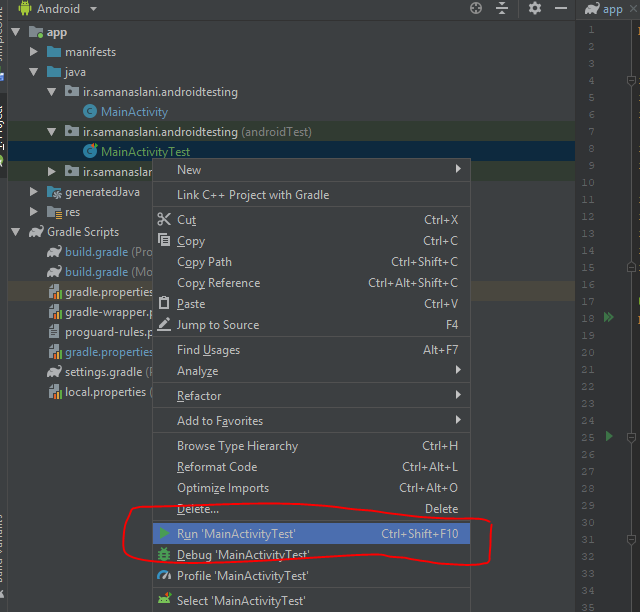640x612 pixels.
Task: Click the res folder icon
Action: 54,212
